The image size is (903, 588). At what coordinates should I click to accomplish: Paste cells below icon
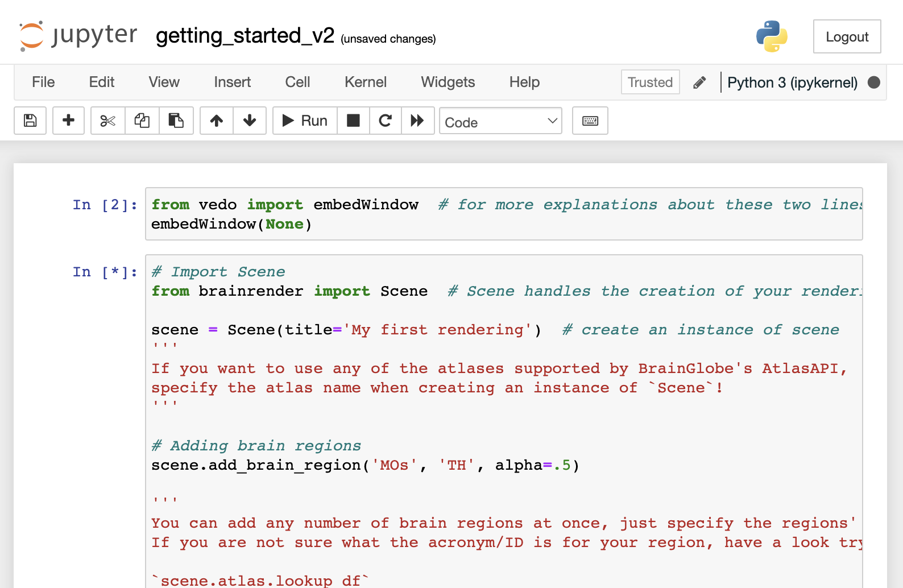coord(176,121)
